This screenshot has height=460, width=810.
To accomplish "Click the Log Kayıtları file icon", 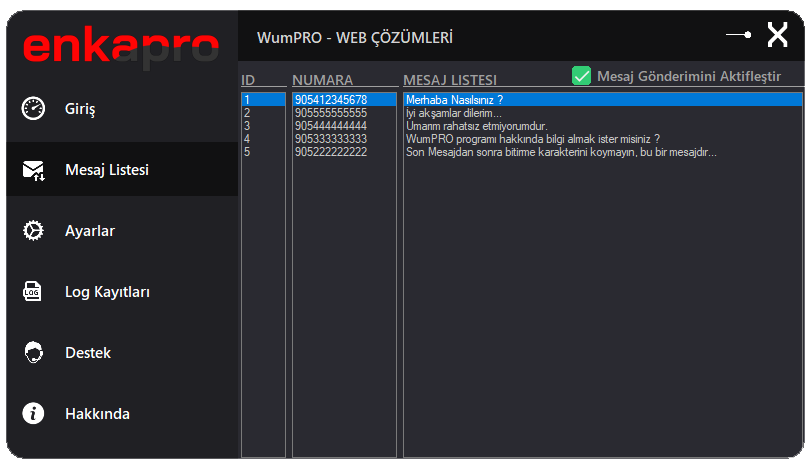I will click(x=33, y=292).
